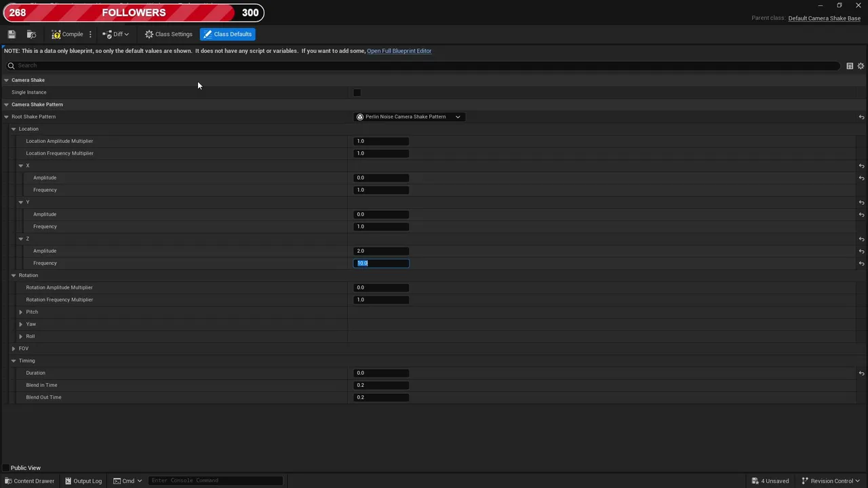
Task: Click the Browse to asset icon
Action: click(x=31, y=34)
